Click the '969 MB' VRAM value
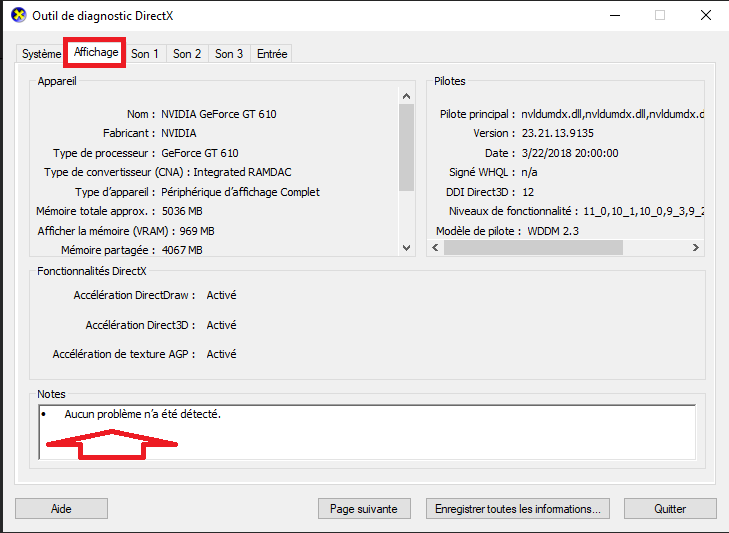This screenshot has width=729, height=533. coord(197,231)
